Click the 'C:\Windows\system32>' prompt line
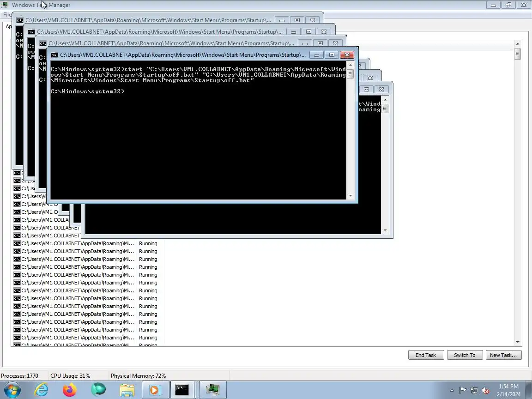This screenshot has width=532, height=399. [x=88, y=91]
